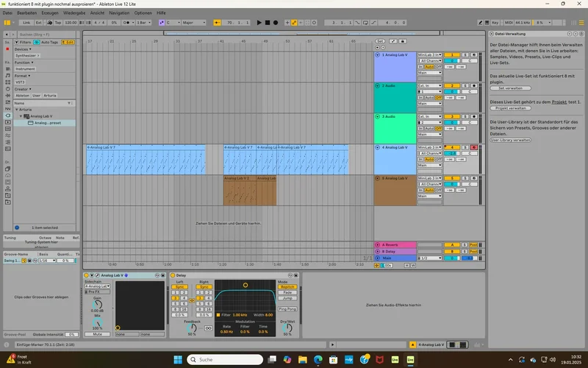Solo the A Reverb return track
Viewport: 588px width, 368px height.
tap(465, 245)
